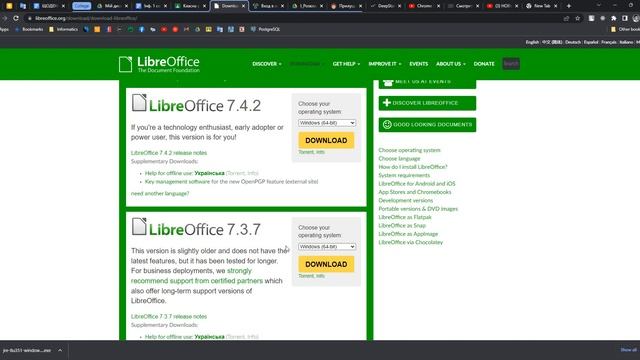Open How do I install LibreOffice link
The width and height of the screenshot is (640, 360).
413,167
